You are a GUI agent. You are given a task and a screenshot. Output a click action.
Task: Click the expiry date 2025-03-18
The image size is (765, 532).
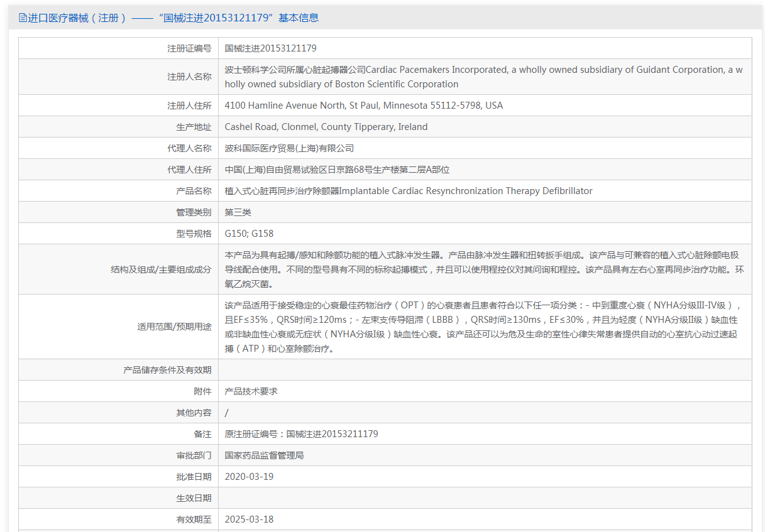(x=250, y=519)
